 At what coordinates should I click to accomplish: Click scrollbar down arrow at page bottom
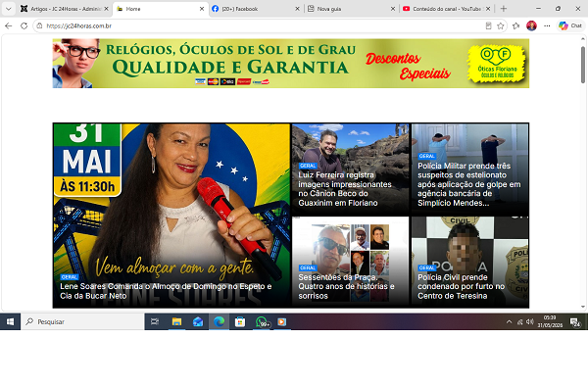click(x=583, y=307)
